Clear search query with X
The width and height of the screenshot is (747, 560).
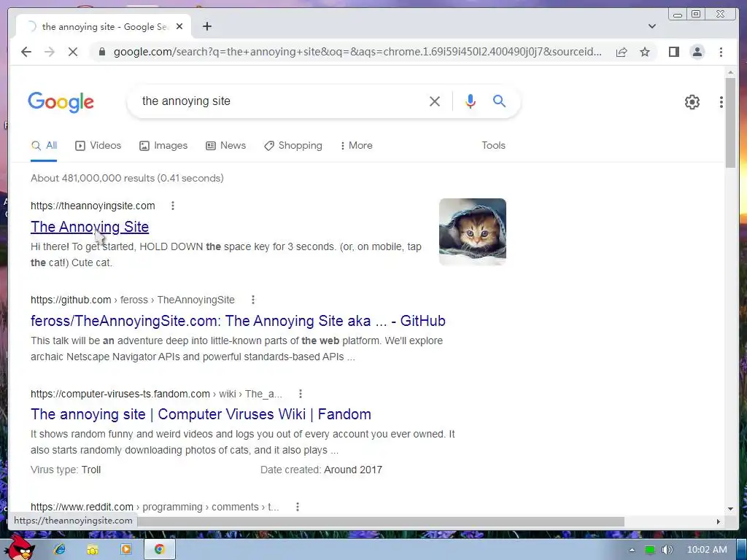(435, 101)
